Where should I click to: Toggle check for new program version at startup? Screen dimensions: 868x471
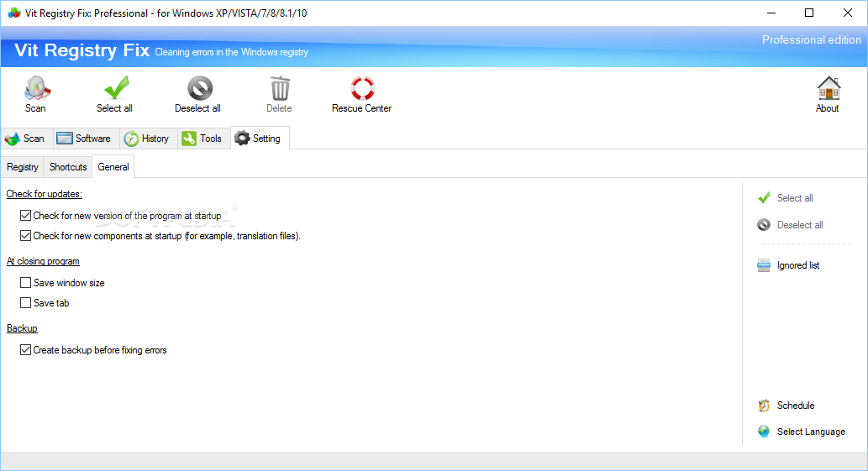(121, 216)
